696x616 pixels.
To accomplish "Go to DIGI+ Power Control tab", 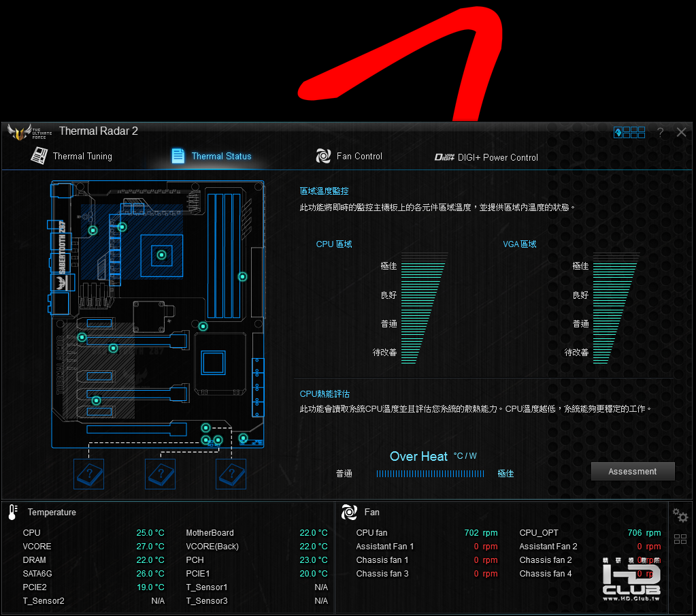I will 486,157.
